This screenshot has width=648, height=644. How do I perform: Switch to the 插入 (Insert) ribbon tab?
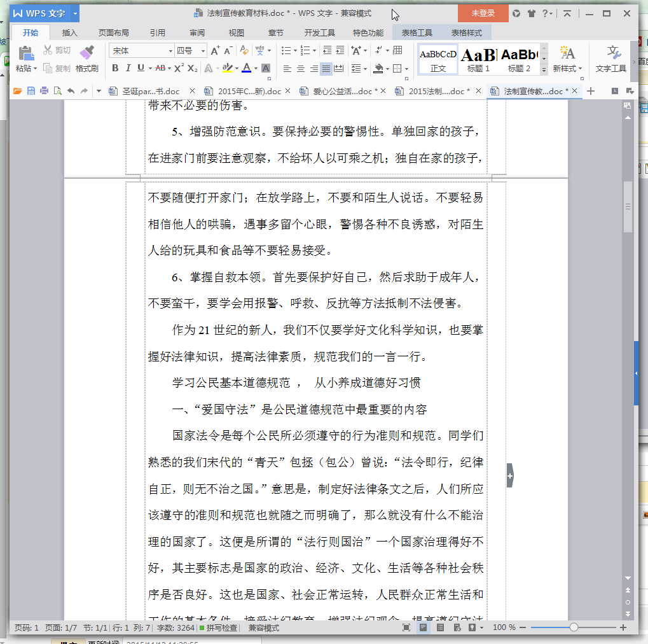(x=69, y=32)
